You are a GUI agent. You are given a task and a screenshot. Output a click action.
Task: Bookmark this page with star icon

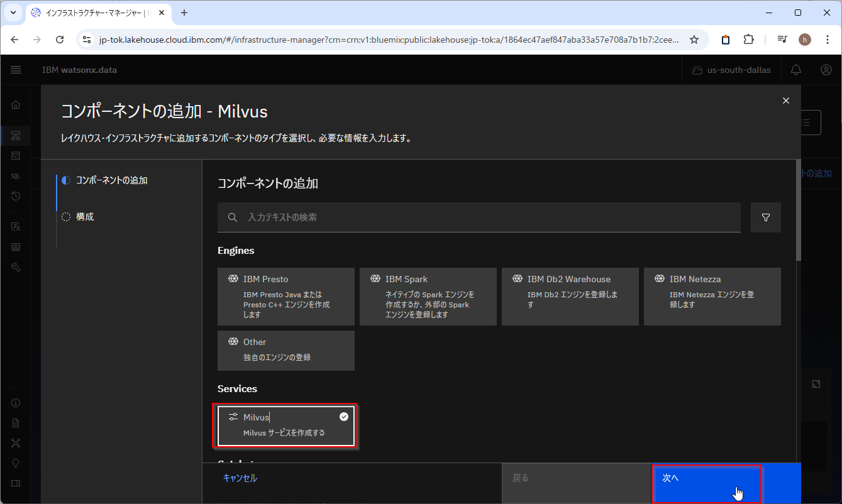tap(694, 40)
